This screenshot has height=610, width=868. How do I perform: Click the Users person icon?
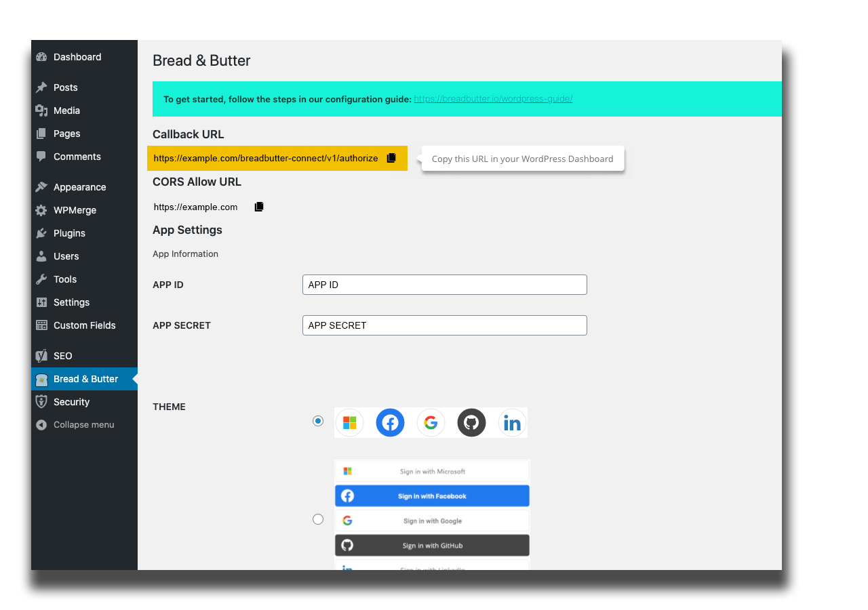pos(41,256)
